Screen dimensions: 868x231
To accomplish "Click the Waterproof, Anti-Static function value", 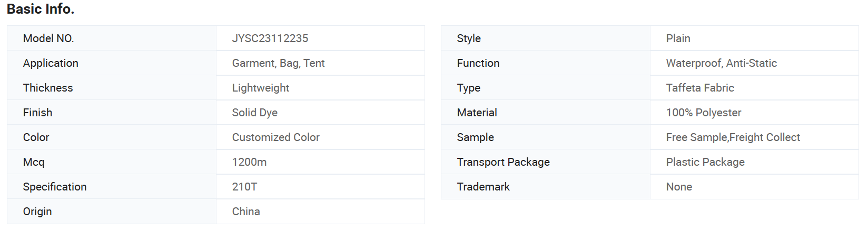I will 722,63.
